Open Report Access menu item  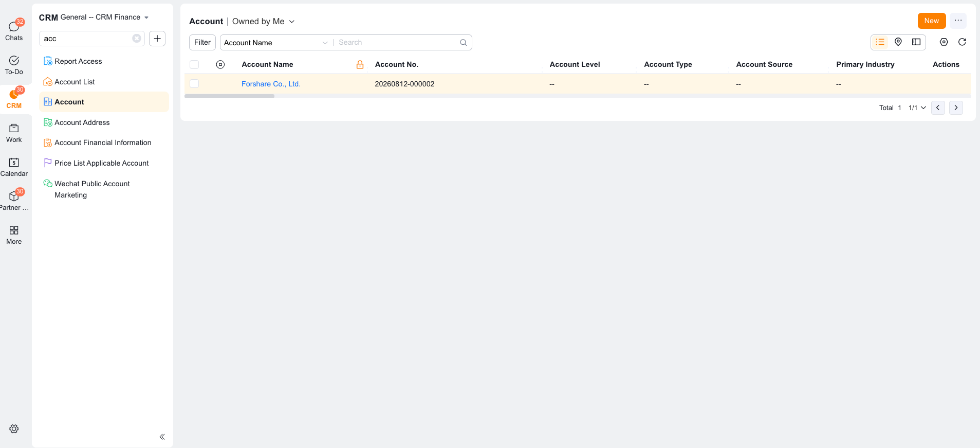click(104, 61)
